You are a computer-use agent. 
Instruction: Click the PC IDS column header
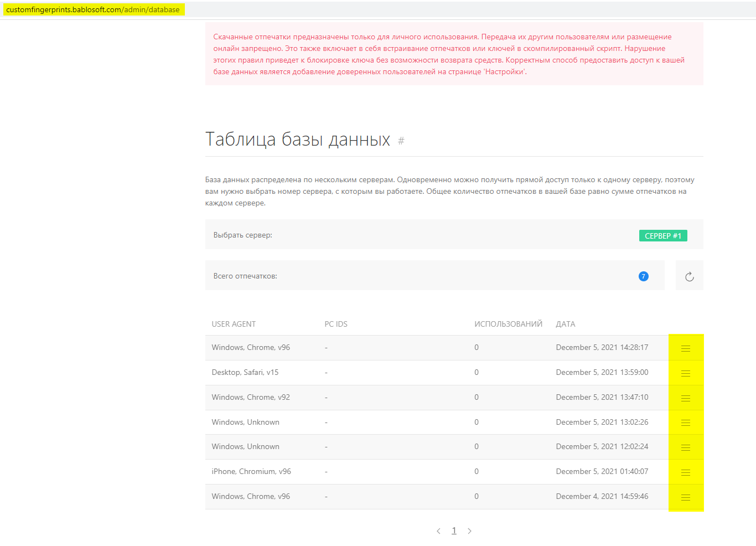click(x=336, y=324)
